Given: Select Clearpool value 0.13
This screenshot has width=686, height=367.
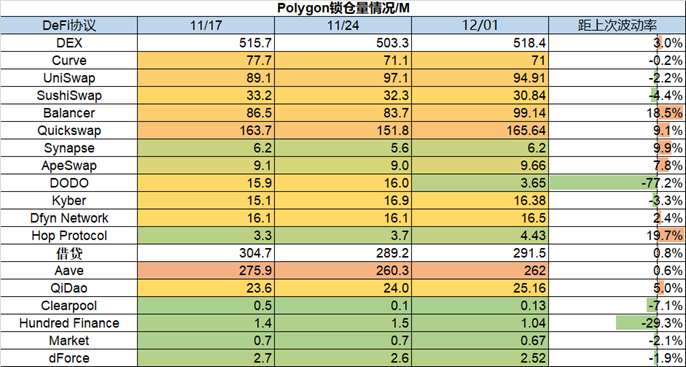Looking at the screenshot, I should coord(480,305).
